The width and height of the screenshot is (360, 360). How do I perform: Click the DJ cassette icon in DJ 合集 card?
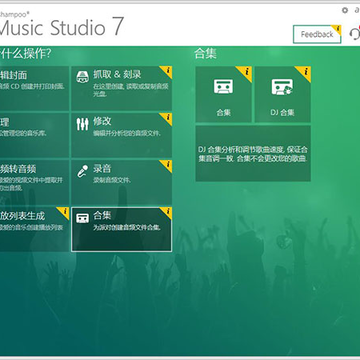coord(282,87)
